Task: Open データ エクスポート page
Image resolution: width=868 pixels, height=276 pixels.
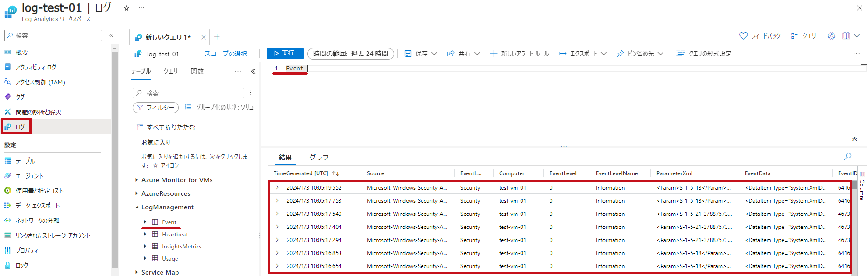Action: 38,206
